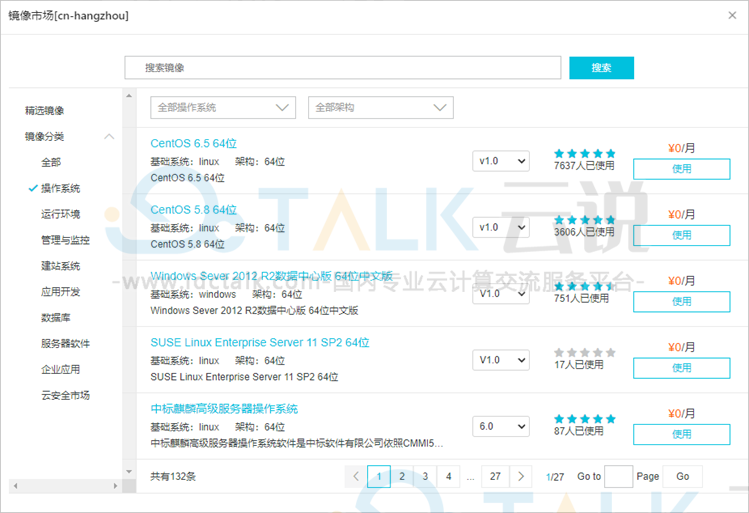749x513 pixels.
Task: Open the Windows Sever 2012 R2 title link
Action: [271, 276]
